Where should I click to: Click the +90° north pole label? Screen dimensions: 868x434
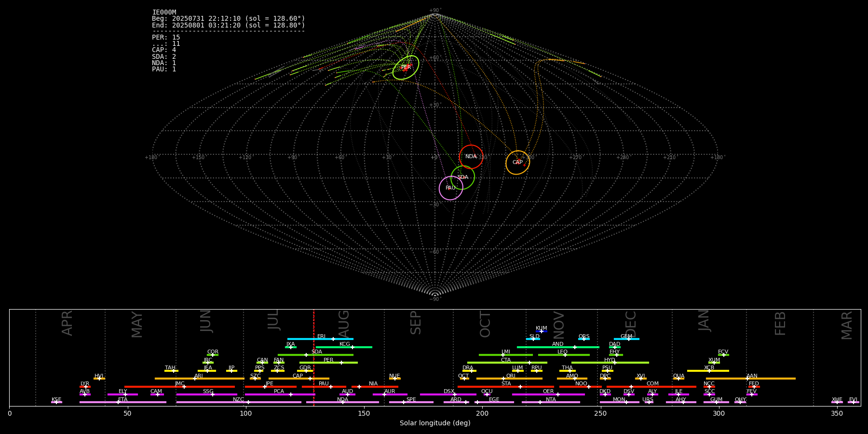[x=434, y=11]
